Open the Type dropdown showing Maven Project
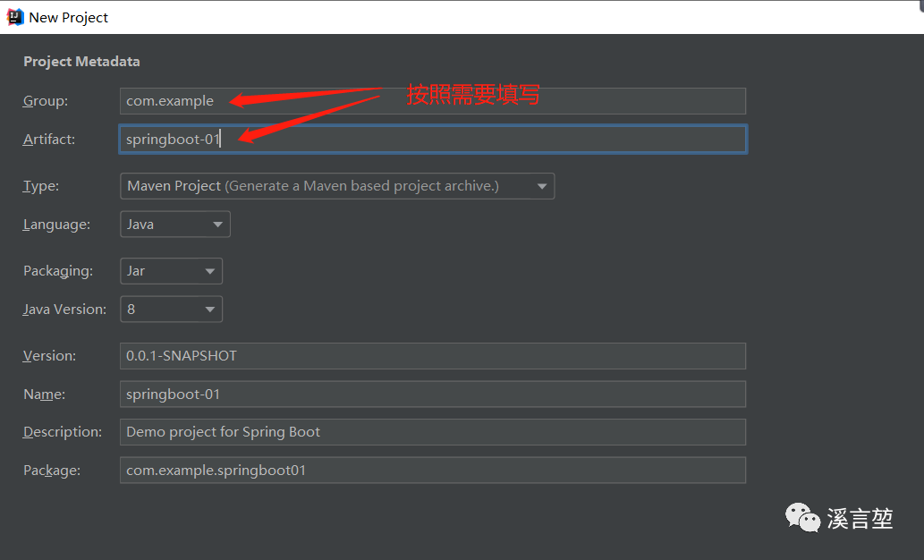The width and height of the screenshot is (924, 560). click(337, 186)
